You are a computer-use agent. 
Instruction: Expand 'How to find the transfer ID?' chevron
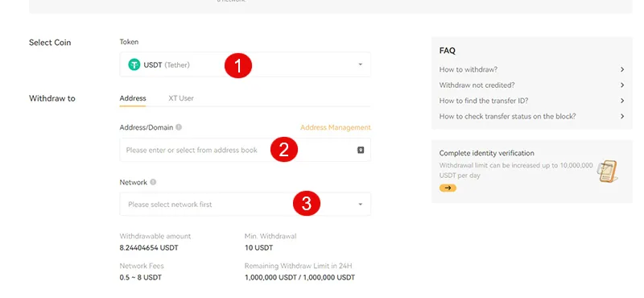point(622,101)
